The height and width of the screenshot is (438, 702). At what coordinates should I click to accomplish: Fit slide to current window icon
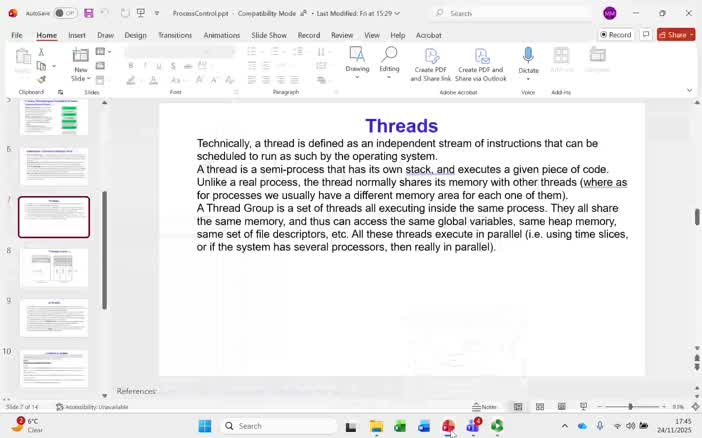click(x=695, y=407)
